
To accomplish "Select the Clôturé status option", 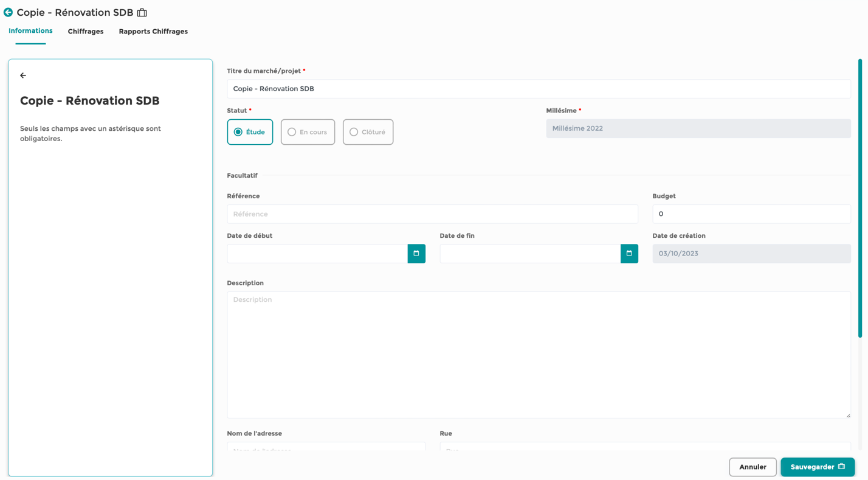I will pos(368,132).
